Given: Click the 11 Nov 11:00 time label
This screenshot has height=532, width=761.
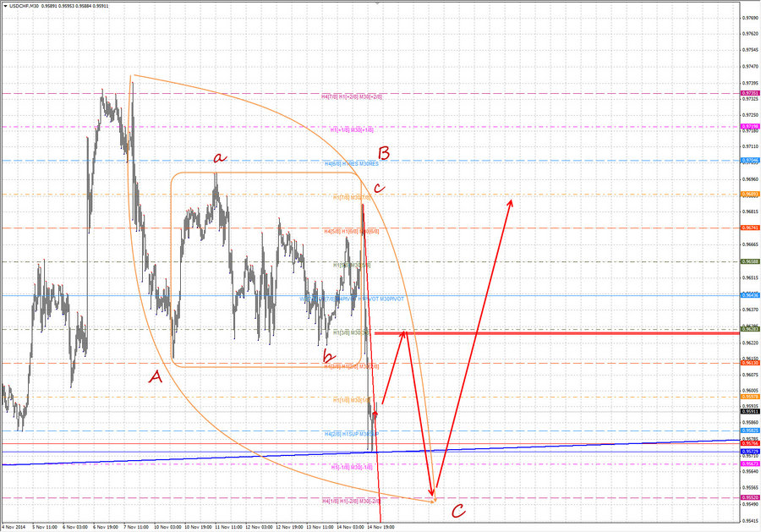Looking at the screenshot, I should tap(228, 527).
